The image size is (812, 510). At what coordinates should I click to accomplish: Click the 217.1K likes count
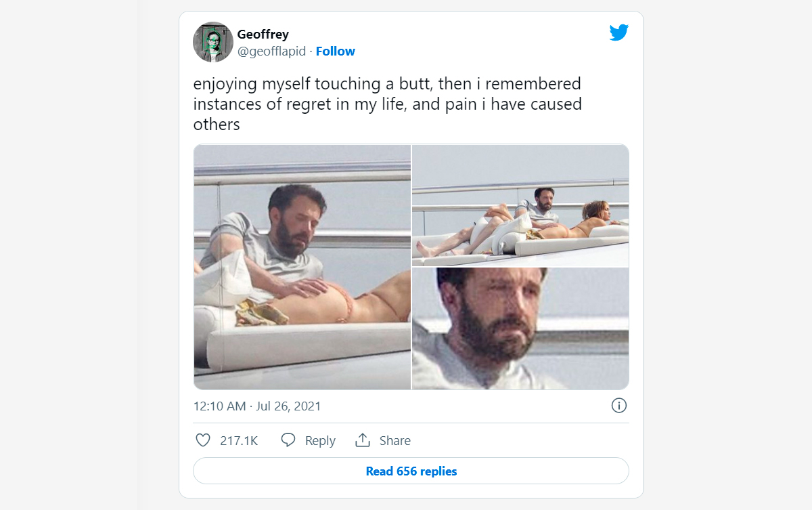click(x=239, y=441)
